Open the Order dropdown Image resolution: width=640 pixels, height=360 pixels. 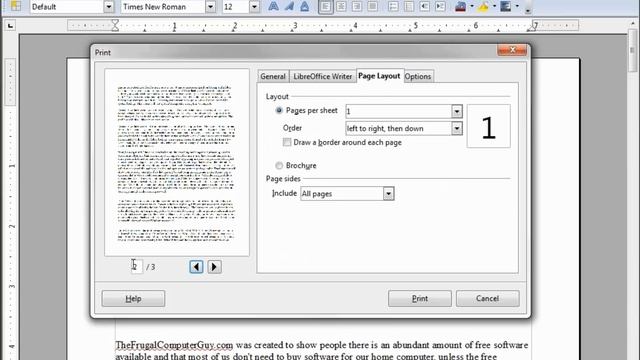pyautogui.click(x=457, y=129)
